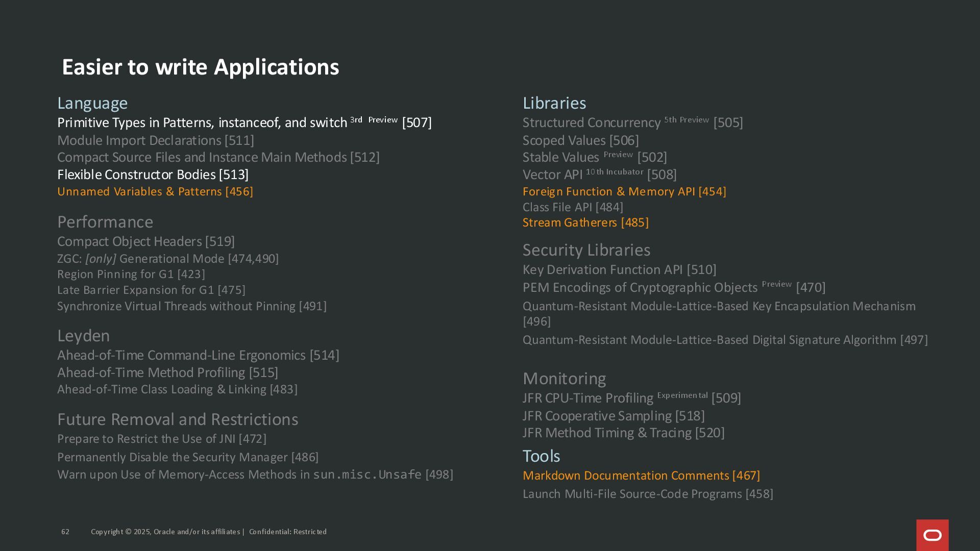Click the red Oracle logo icon
The image size is (980, 551).
pyautogui.click(x=932, y=535)
